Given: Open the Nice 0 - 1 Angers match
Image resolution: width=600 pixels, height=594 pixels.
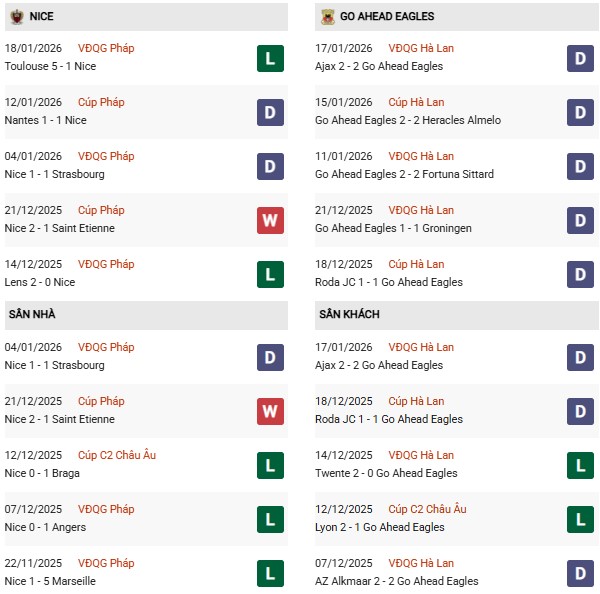Looking at the screenshot, I should click(45, 527).
